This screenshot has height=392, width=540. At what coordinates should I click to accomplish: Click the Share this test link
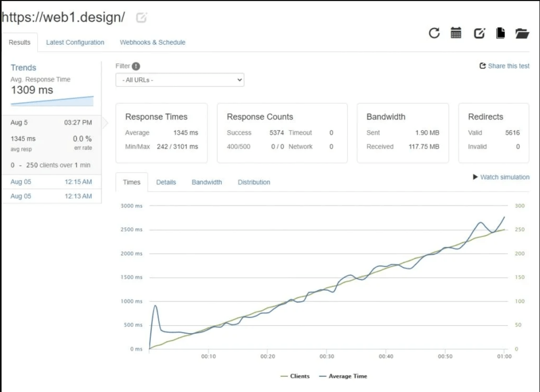tap(508, 66)
